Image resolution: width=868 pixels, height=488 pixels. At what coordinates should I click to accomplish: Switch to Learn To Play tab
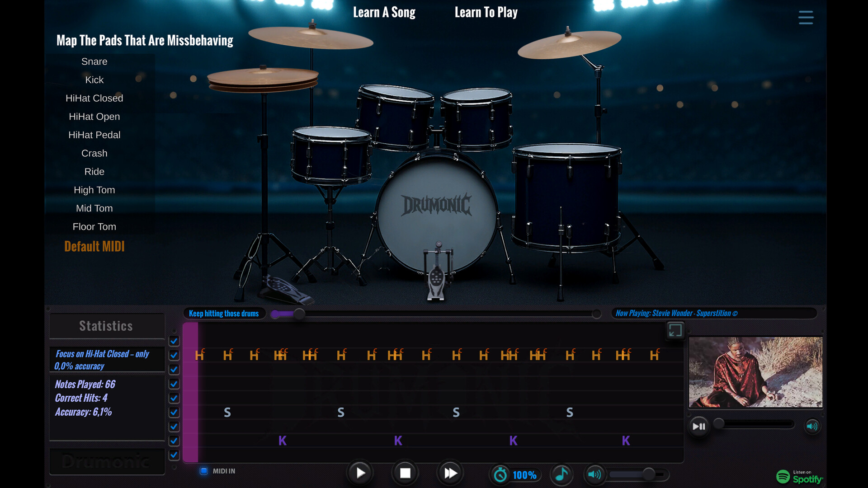(486, 12)
